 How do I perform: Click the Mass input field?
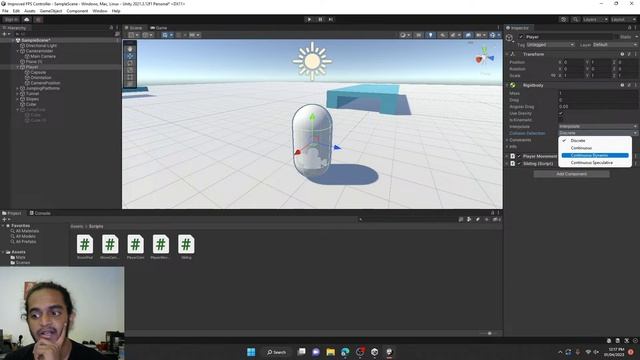(x=598, y=93)
